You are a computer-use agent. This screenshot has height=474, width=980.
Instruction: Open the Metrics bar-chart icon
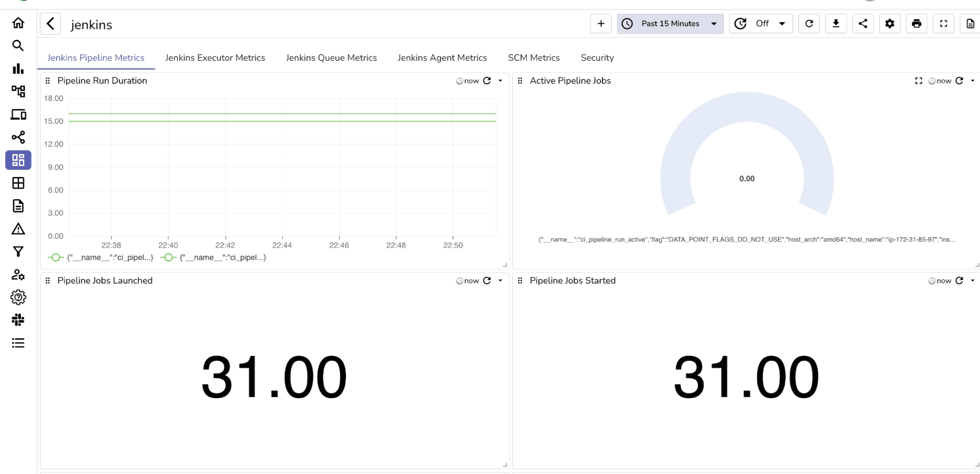point(18,69)
